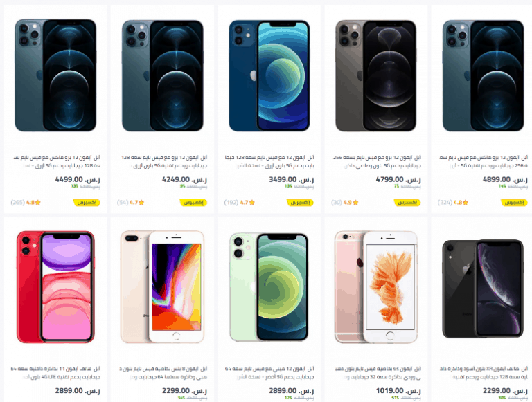532x402 pixels.
Task: Open the iPhone 12 Pro 128GB blue image
Action: tap(163, 75)
